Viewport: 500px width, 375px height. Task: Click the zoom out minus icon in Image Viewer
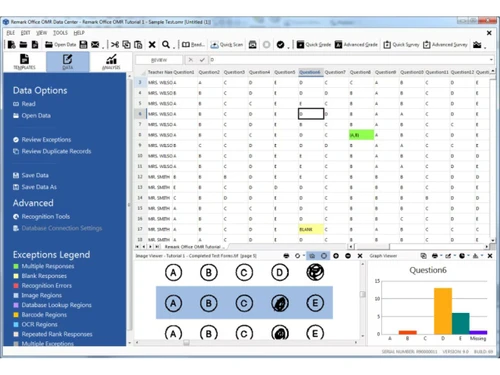click(348, 256)
